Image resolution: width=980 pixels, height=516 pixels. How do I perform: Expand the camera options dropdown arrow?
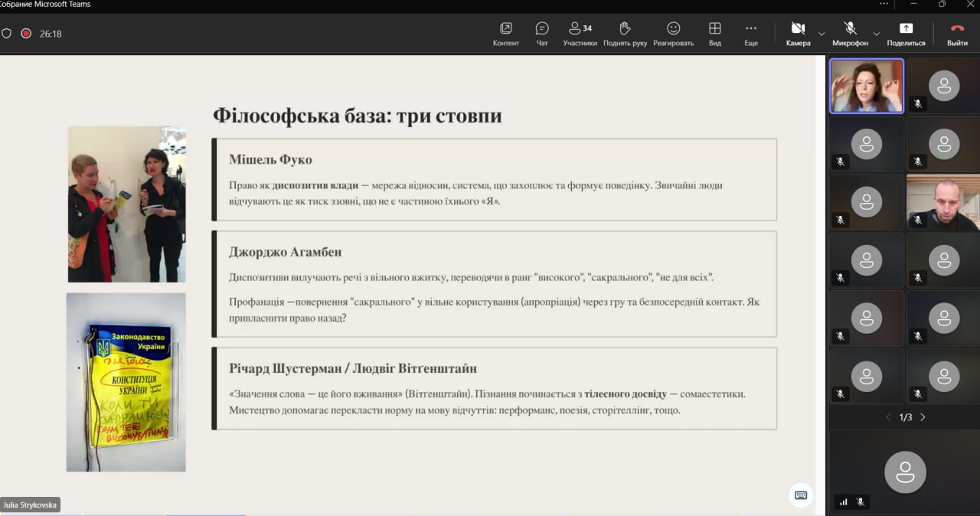pyautogui.click(x=822, y=34)
